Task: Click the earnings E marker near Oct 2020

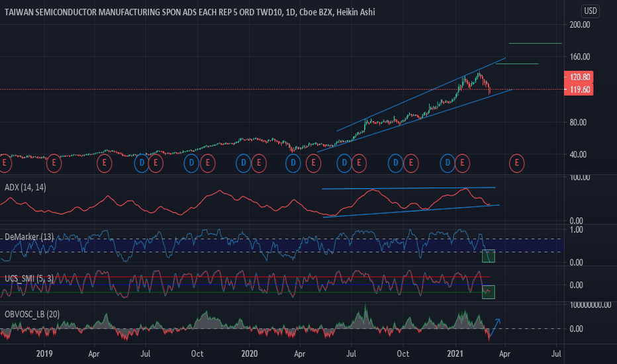Action: 411,163
